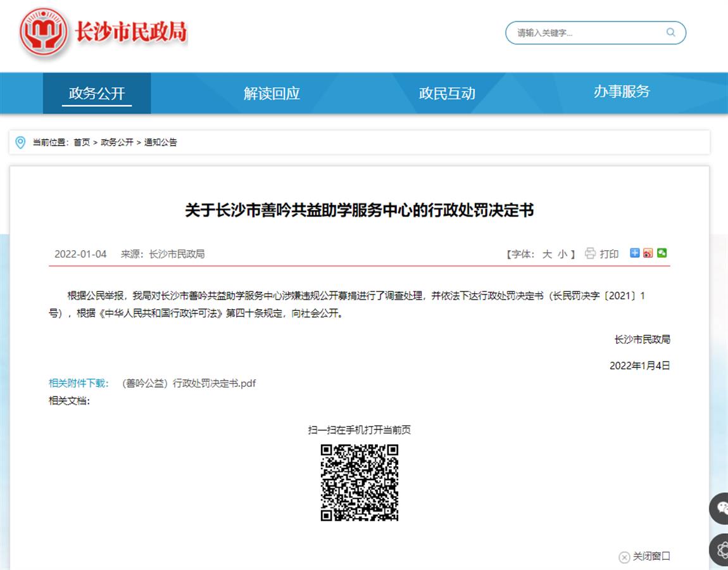Click the 长沙市民政局 red emblem logo

click(x=44, y=32)
